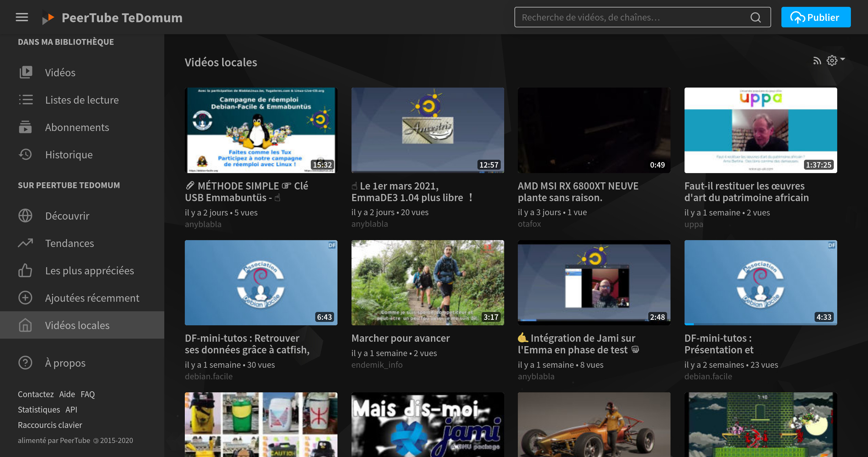Click the Ajoutées récemment plus icon
The height and width of the screenshot is (457, 868).
(x=26, y=298)
